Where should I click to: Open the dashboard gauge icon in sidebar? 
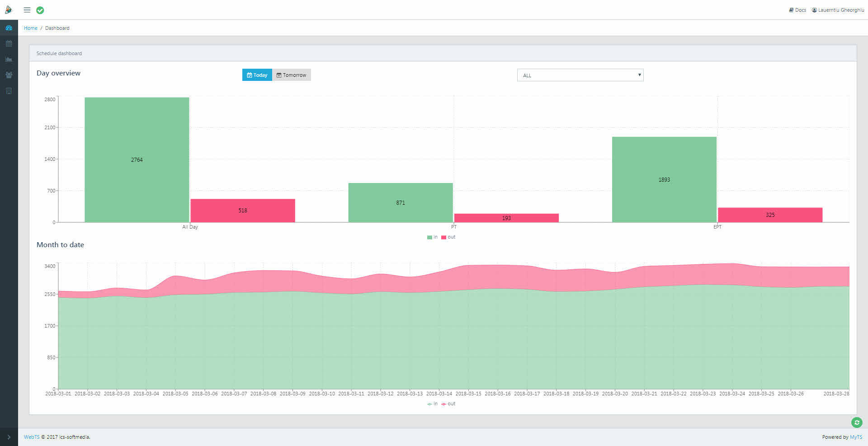coord(9,28)
